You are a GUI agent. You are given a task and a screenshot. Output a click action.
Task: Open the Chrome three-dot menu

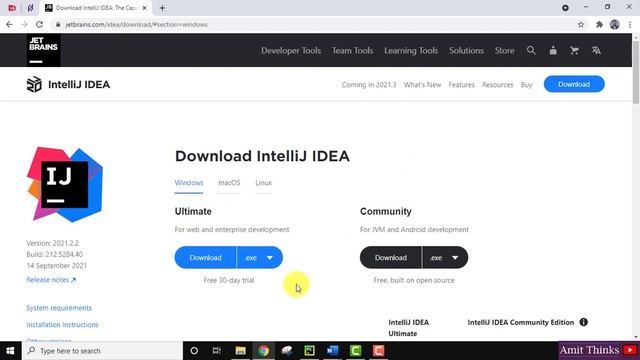[630, 24]
